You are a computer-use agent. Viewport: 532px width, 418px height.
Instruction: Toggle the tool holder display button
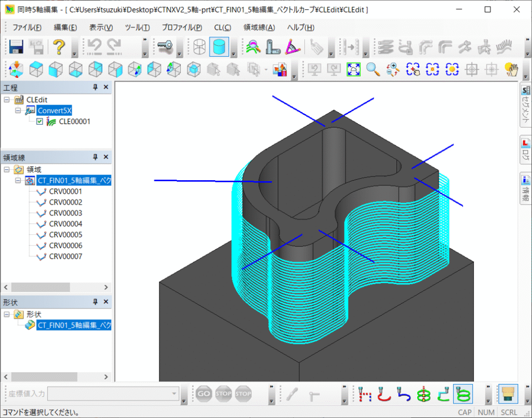tap(508, 394)
